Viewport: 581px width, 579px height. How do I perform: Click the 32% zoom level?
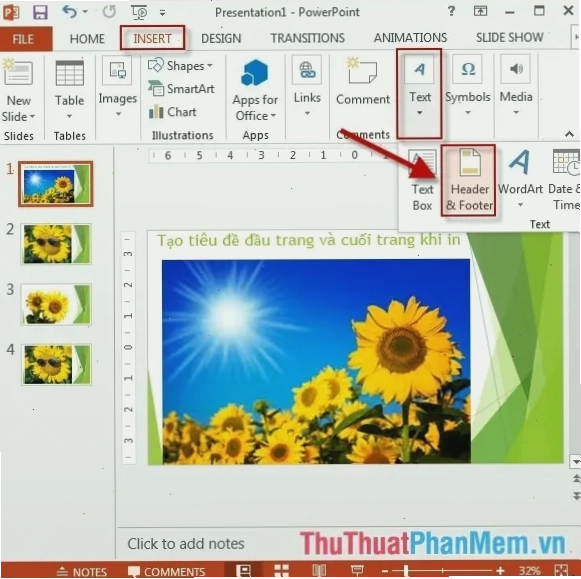coord(529,571)
